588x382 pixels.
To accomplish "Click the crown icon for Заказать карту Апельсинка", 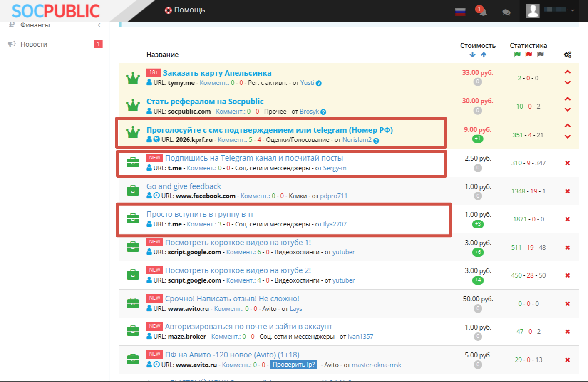I will (x=133, y=78).
